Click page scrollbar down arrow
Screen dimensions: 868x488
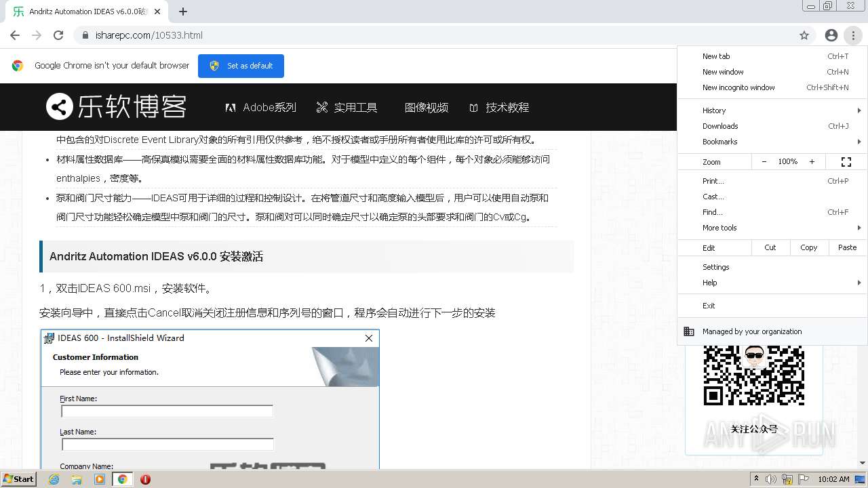coord(863,463)
